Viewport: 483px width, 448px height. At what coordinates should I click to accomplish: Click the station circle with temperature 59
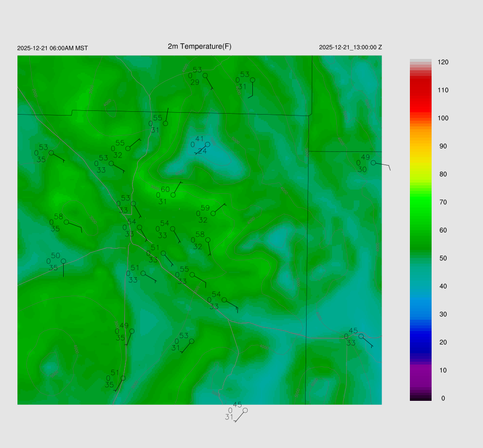213,214
